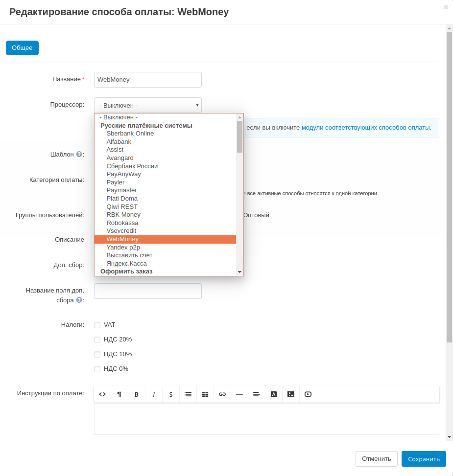
Task: Apply bold formatting in instructions editor
Action: [x=137, y=394]
